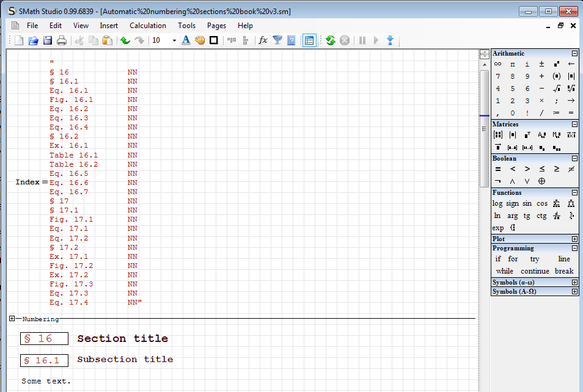Select the '§ 16.1' subsection number box
583x392 pixels.
(x=43, y=360)
